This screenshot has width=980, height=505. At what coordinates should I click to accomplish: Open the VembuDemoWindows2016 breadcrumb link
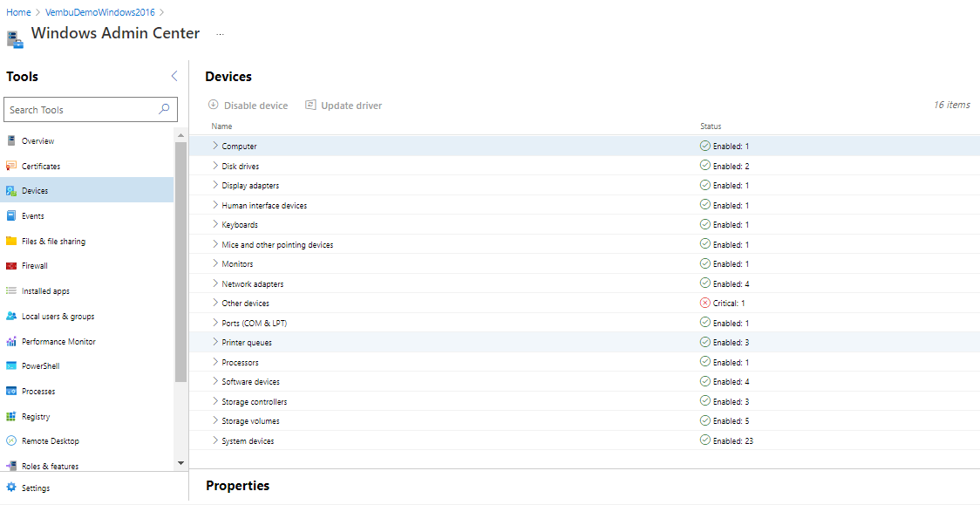click(100, 12)
